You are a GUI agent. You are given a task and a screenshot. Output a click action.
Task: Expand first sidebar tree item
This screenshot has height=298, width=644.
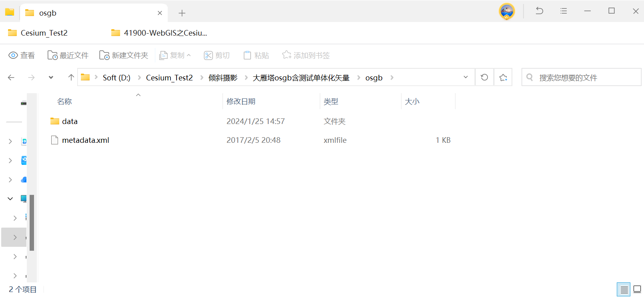[10, 141]
